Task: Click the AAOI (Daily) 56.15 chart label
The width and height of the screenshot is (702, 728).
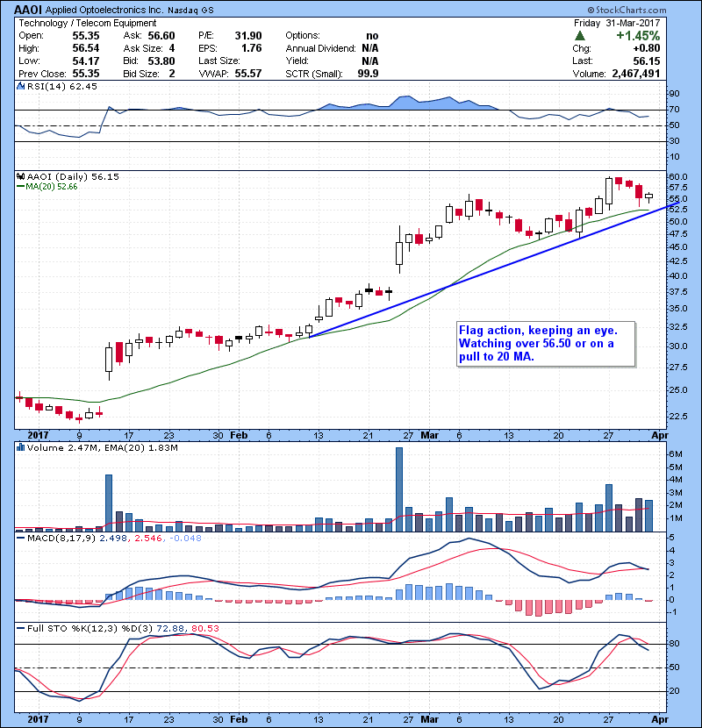Action: pyautogui.click(x=73, y=177)
